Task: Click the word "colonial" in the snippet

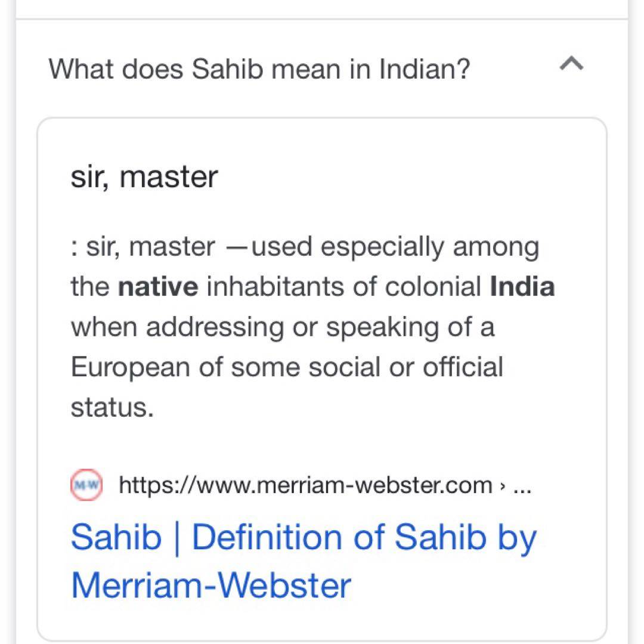Action: 433,287
